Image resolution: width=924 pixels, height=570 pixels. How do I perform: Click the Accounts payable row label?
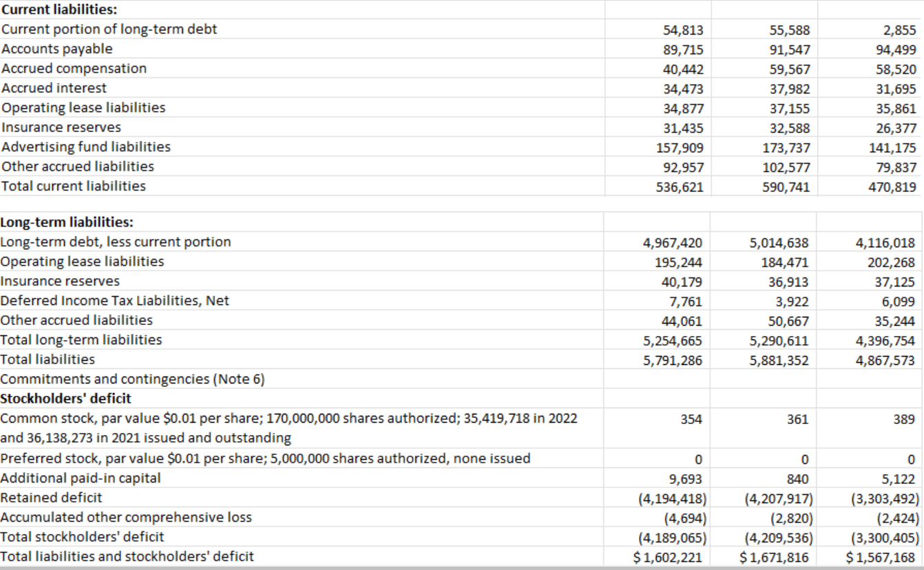coord(55,49)
